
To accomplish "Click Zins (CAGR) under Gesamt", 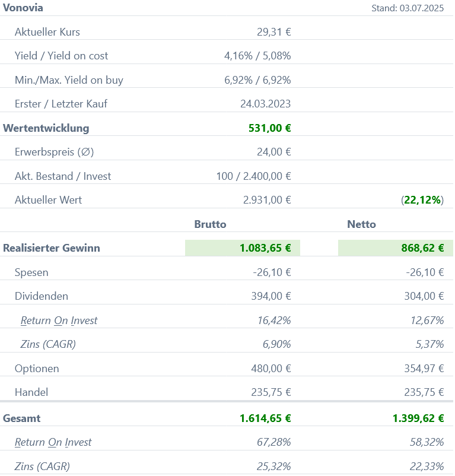I will [43, 467].
